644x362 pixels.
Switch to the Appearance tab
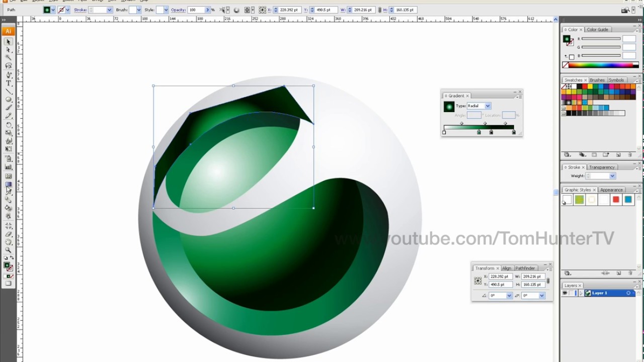click(611, 190)
